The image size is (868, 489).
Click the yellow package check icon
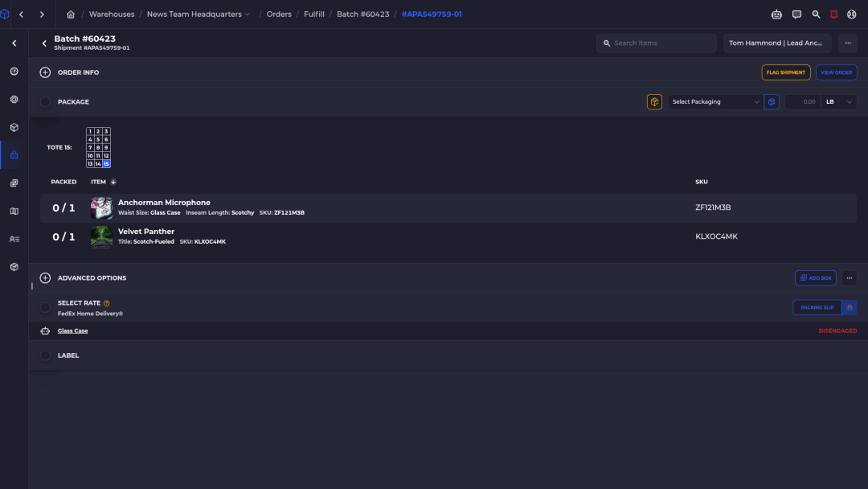coord(654,102)
